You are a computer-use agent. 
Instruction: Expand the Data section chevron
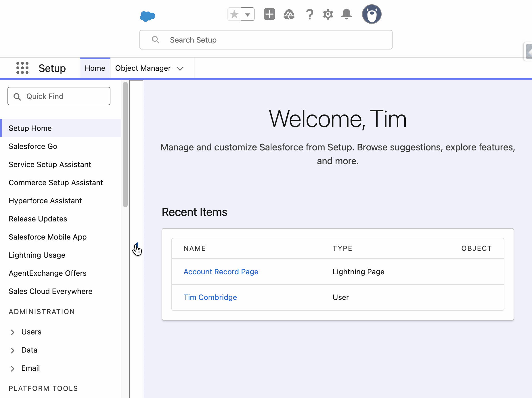[x=12, y=351]
